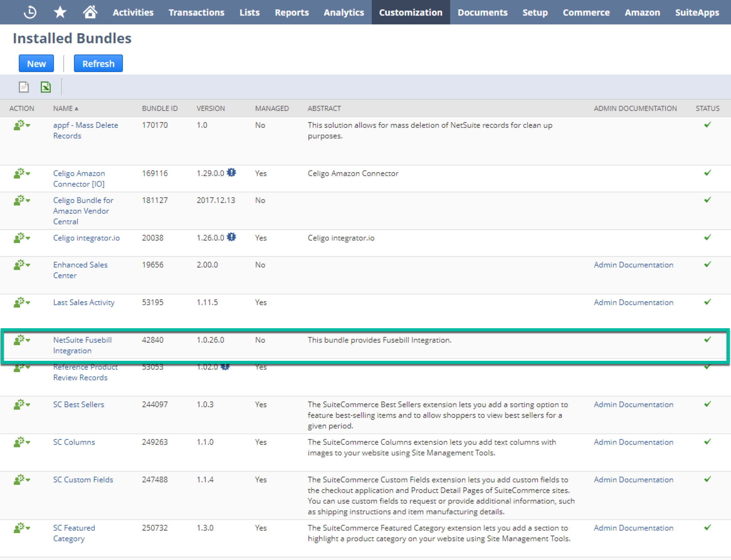Viewport: 731px width, 560px height.
Task: Click the status checkmark for NetSuite Fusebill Integration
Action: (707, 339)
